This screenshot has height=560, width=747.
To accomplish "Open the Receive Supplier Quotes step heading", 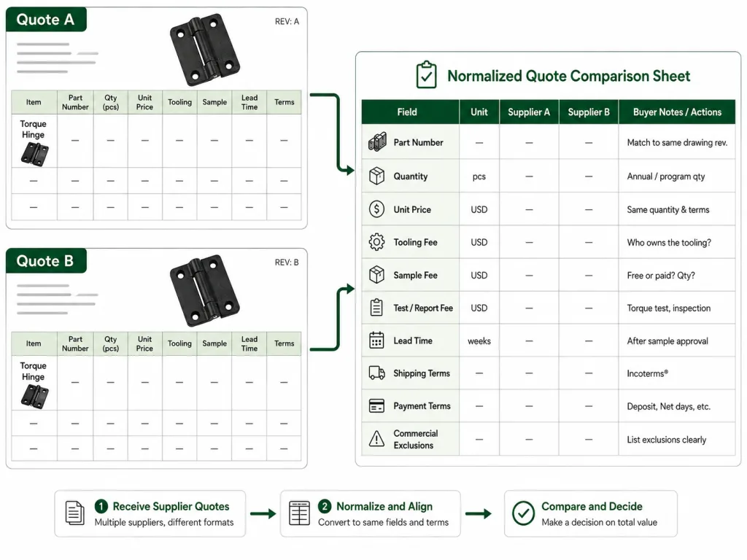I will tap(171, 506).
